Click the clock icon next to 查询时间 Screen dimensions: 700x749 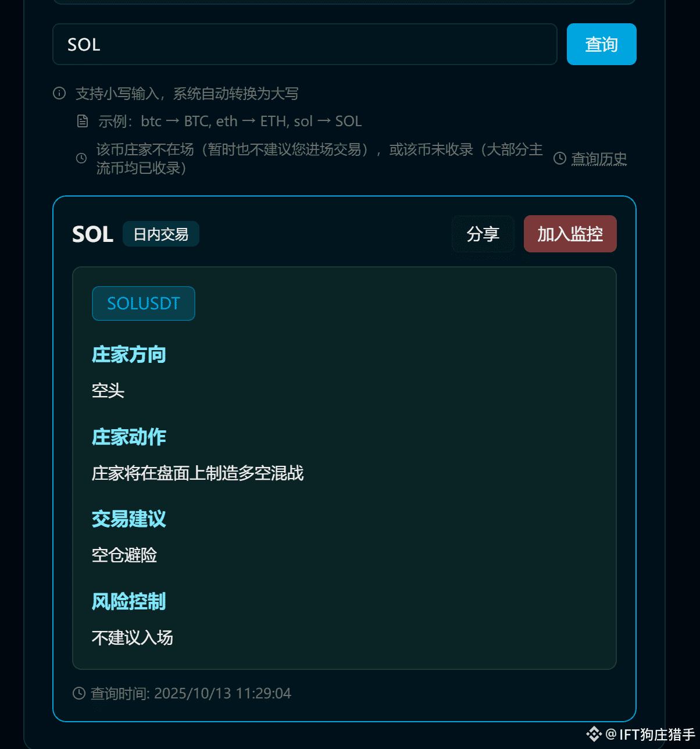coord(79,693)
